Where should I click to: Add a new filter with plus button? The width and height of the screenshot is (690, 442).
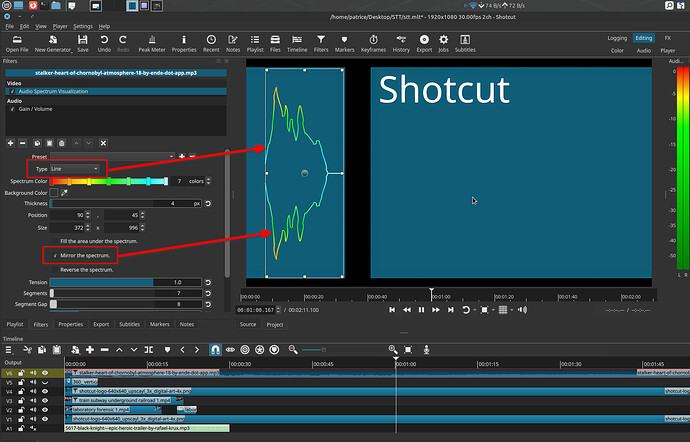pyautogui.click(x=11, y=141)
